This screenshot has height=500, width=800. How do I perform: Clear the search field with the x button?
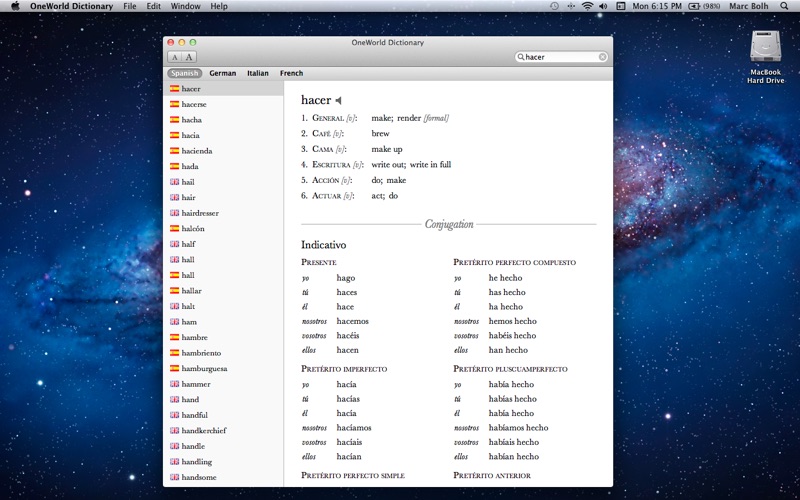click(603, 57)
